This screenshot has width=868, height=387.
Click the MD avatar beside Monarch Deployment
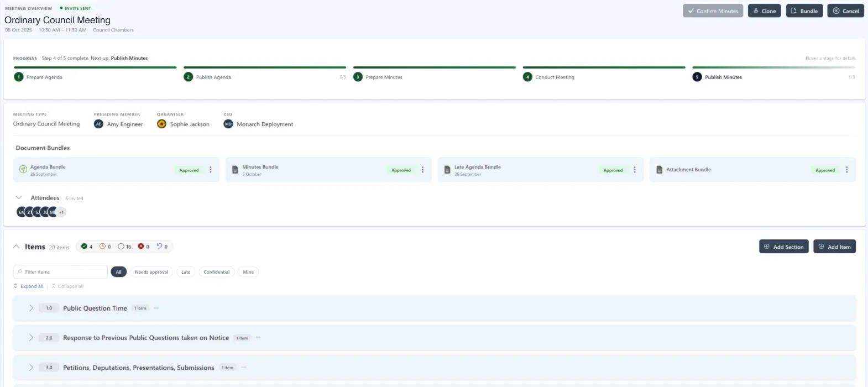pos(228,124)
